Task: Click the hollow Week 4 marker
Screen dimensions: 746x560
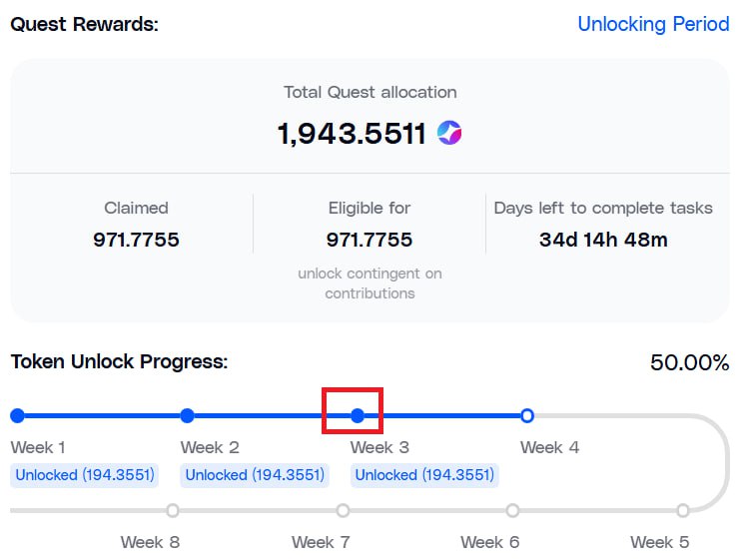Action: click(x=527, y=415)
